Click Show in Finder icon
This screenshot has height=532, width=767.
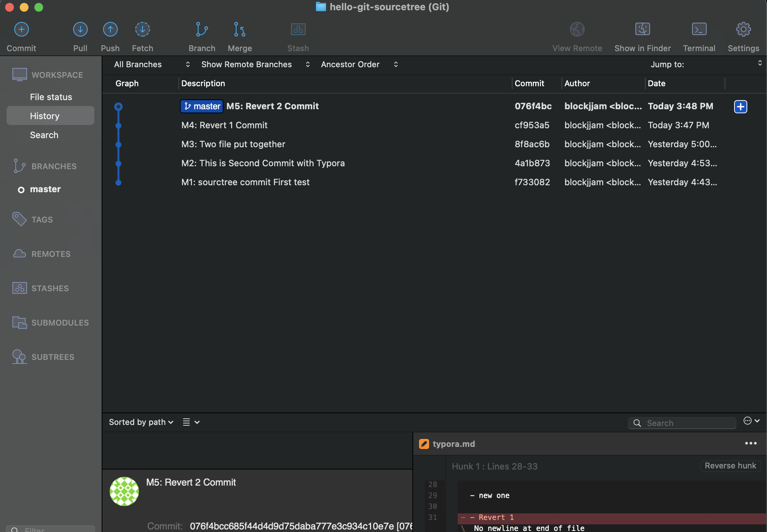[642, 30]
